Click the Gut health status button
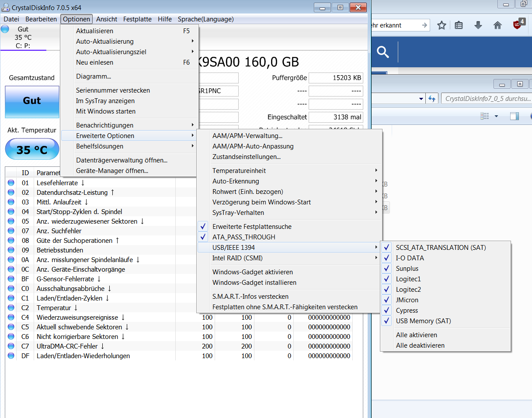The height and width of the screenshot is (418, 532). coord(32,101)
